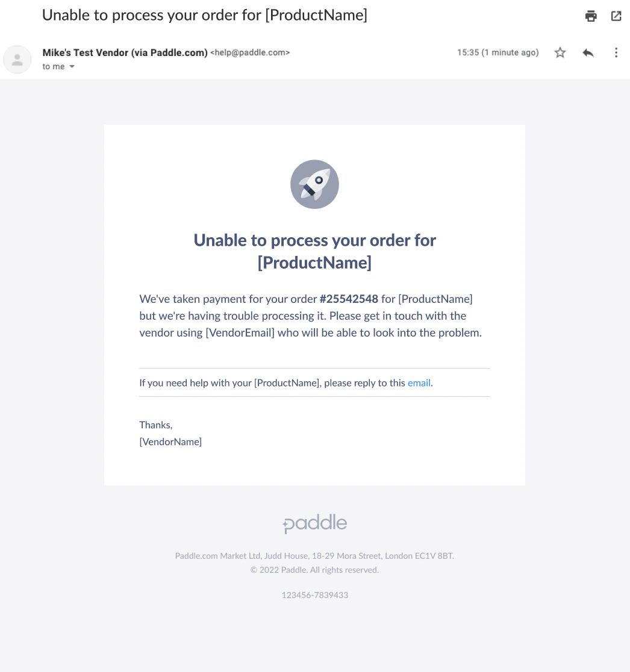Click the 15:35 timestamp
The image size is (630, 672).
pos(497,53)
